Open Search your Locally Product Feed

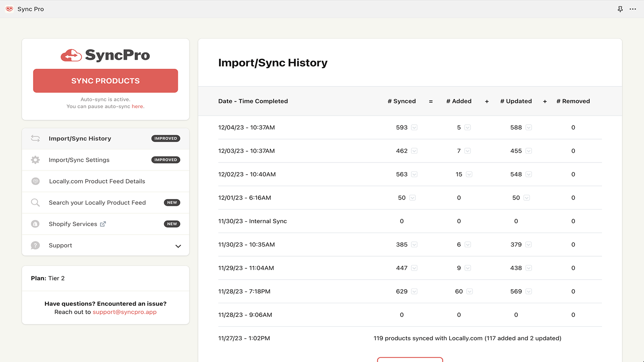(x=97, y=203)
